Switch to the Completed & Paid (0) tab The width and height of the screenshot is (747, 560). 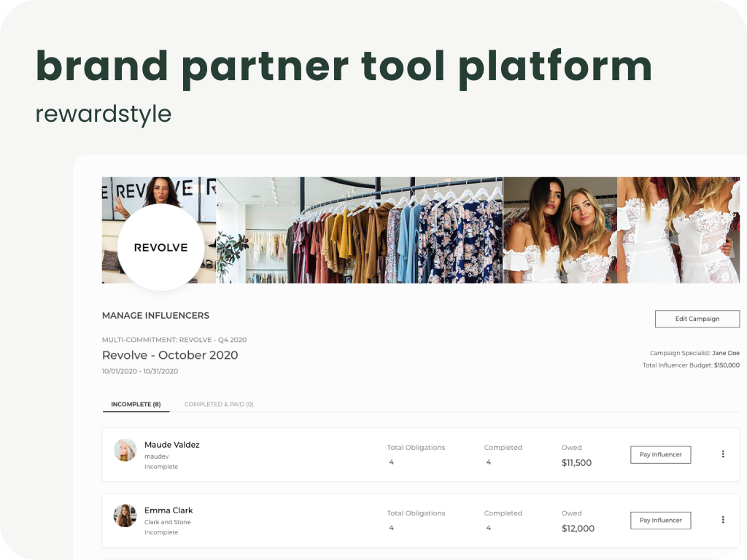[219, 404]
